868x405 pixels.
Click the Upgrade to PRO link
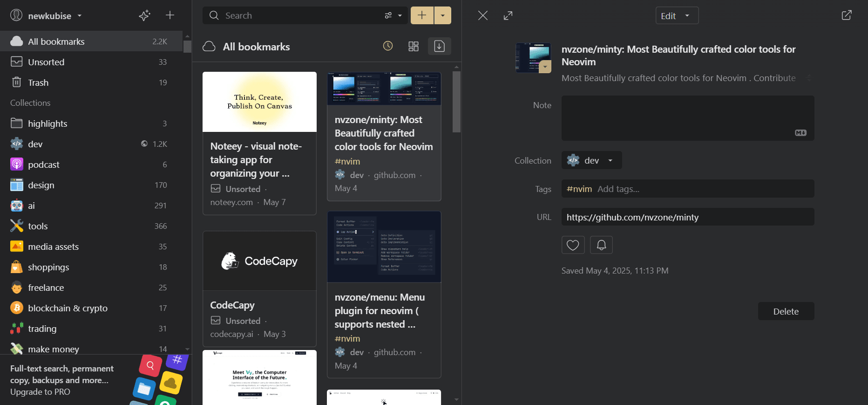pos(40,392)
